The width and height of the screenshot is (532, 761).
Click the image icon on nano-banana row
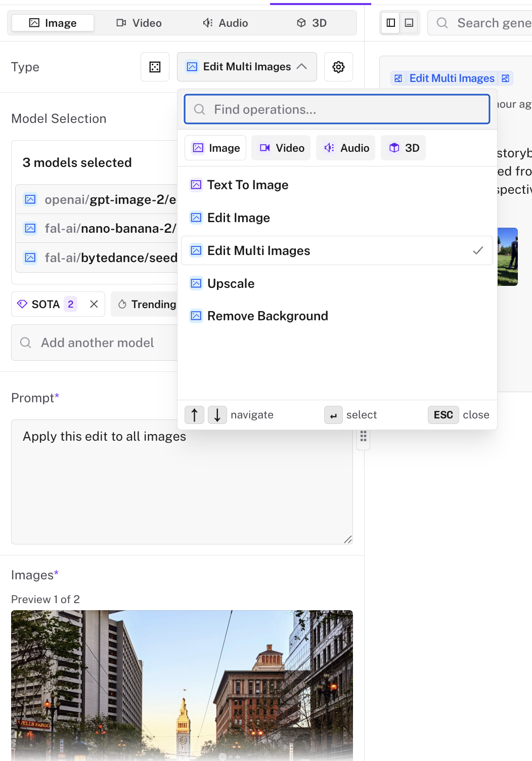[x=30, y=228]
